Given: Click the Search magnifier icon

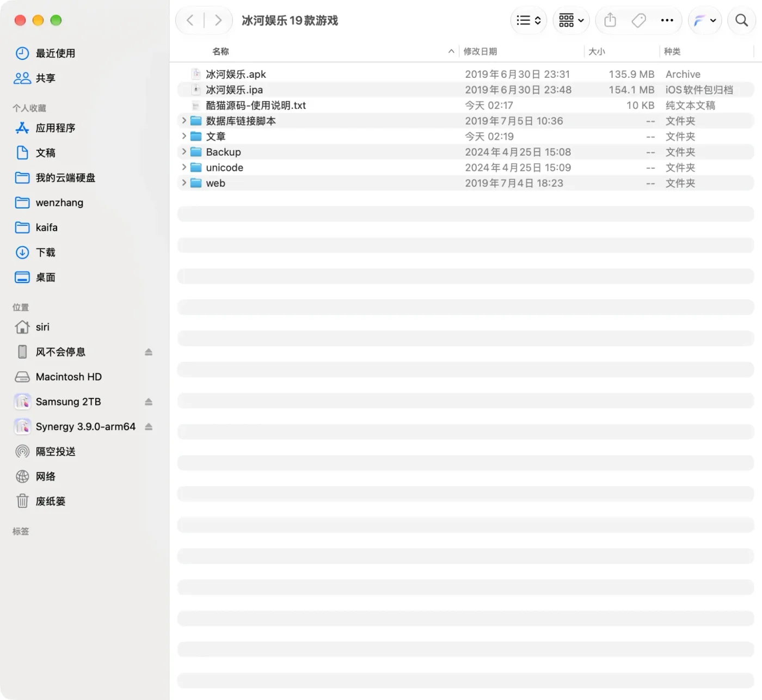Looking at the screenshot, I should pyautogui.click(x=741, y=21).
